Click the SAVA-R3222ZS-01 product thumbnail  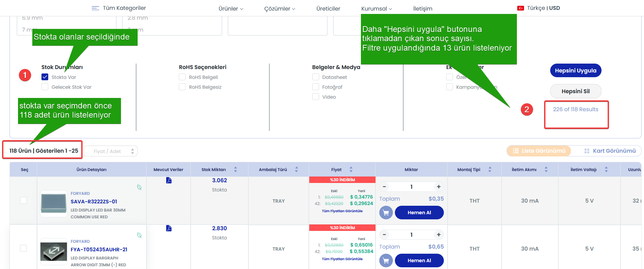(x=54, y=203)
